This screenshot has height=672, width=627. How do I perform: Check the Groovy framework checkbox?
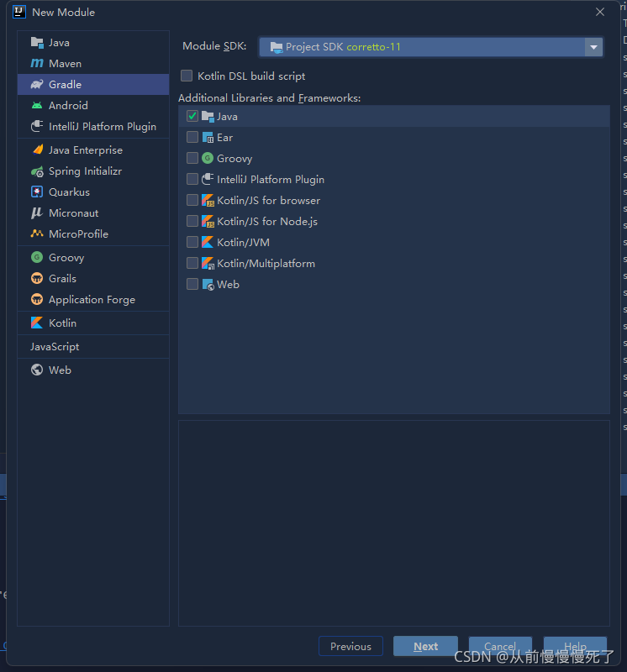192,158
